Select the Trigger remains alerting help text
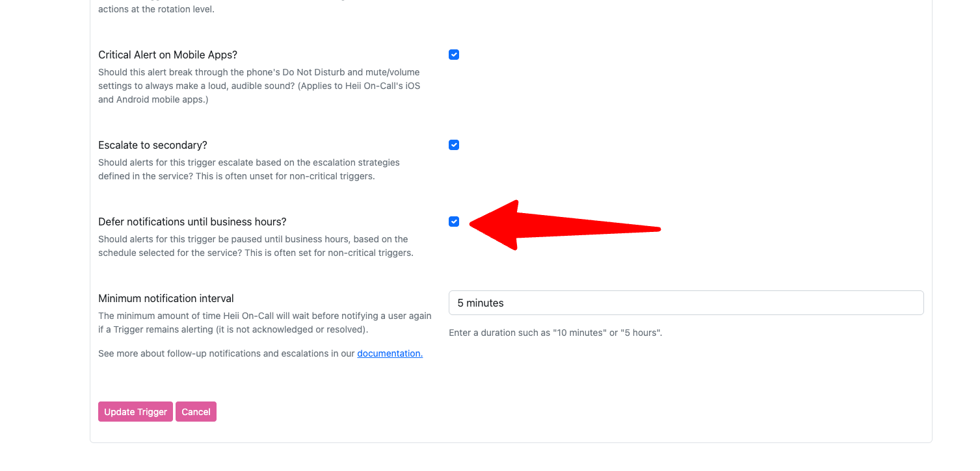Screen dimensions: 980x471 pos(265,322)
